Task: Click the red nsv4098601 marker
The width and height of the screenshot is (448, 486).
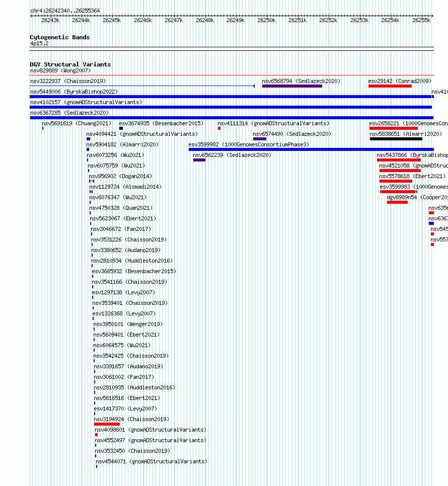Action: pos(97,435)
